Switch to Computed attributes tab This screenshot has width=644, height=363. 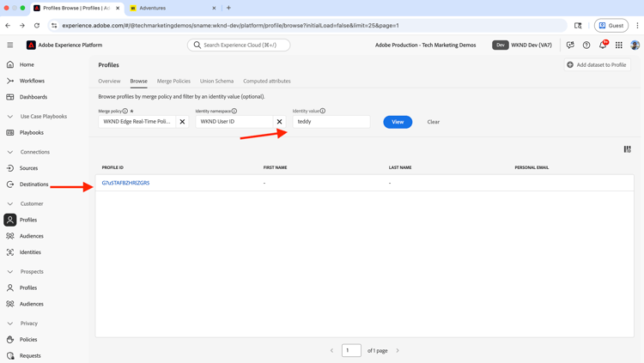[x=267, y=82]
